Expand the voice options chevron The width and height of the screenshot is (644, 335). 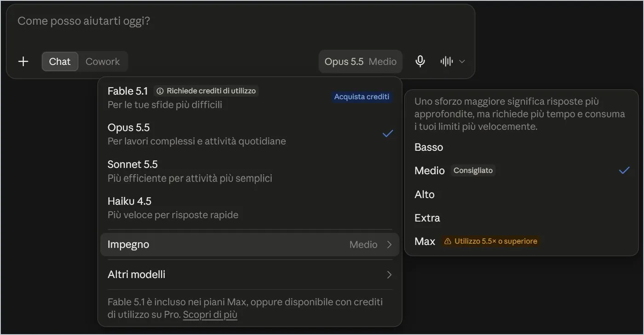pyautogui.click(x=462, y=62)
